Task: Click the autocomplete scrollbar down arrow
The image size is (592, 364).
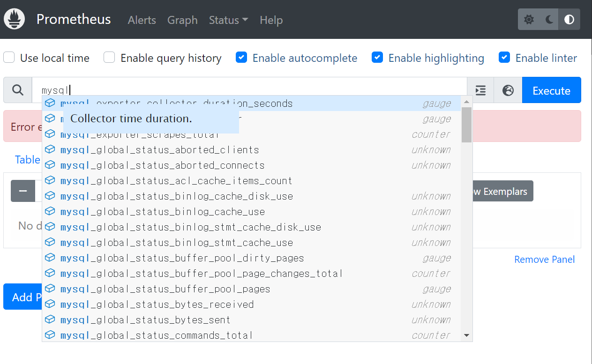Action: (x=466, y=335)
